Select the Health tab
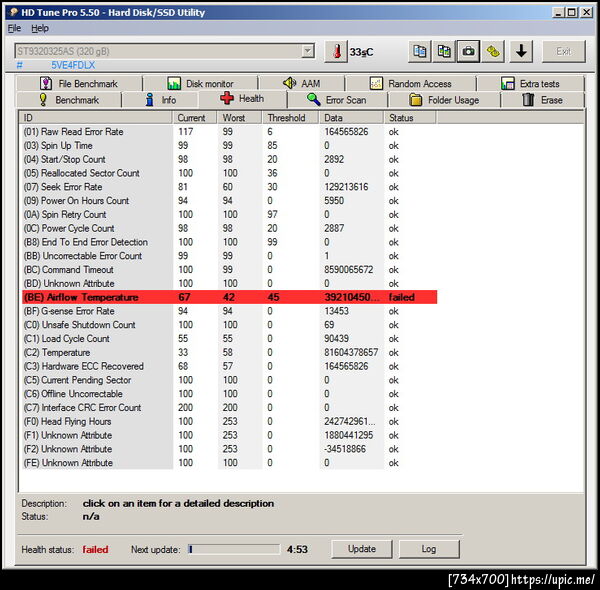Screen dimensions: 600x590 coord(242,99)
